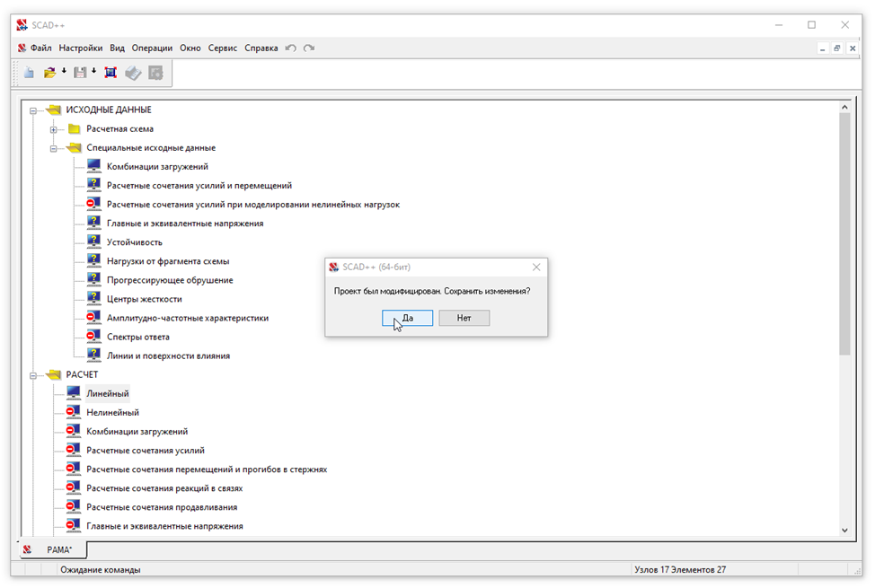Click the blue frame capture toolbar icon

click(110, 73)
